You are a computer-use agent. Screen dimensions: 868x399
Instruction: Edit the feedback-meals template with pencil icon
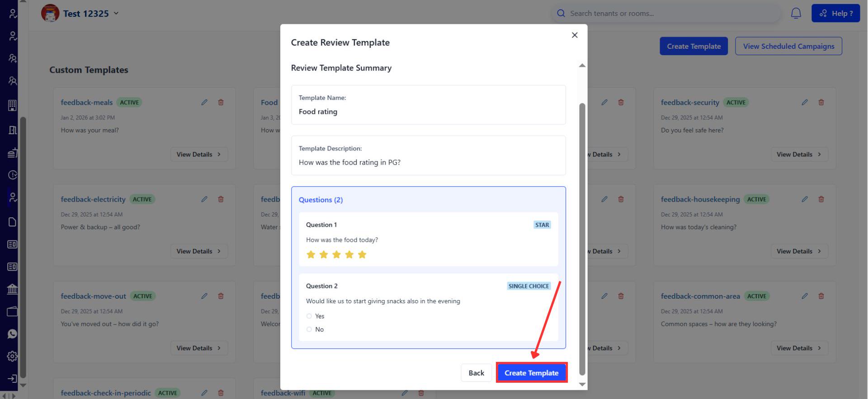204,103
